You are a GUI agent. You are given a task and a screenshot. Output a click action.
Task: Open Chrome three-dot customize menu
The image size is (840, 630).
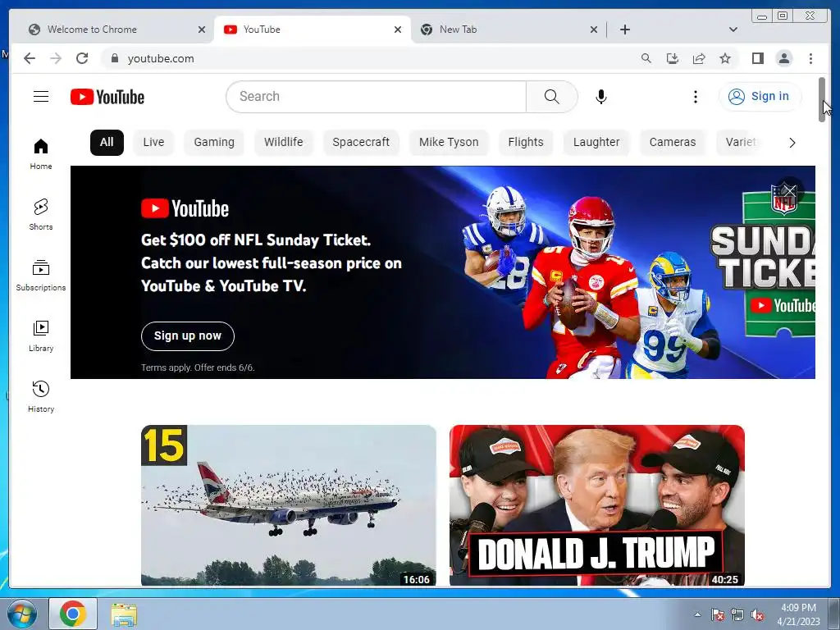click(x=810, y=58)
